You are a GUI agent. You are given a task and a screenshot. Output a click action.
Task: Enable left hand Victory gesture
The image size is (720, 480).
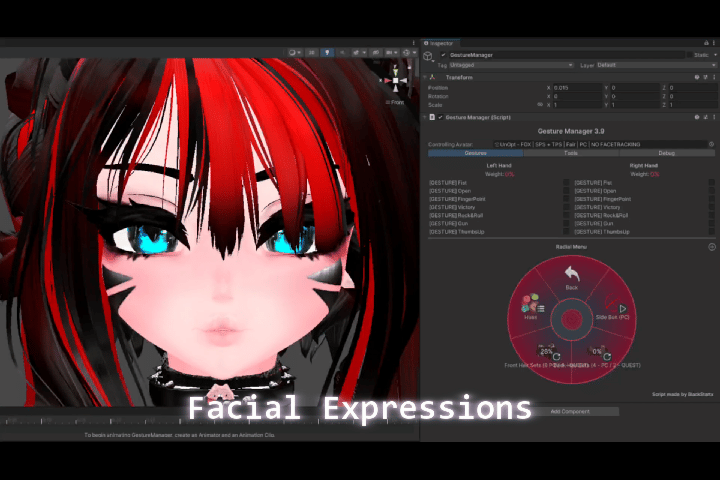(566, 207)
